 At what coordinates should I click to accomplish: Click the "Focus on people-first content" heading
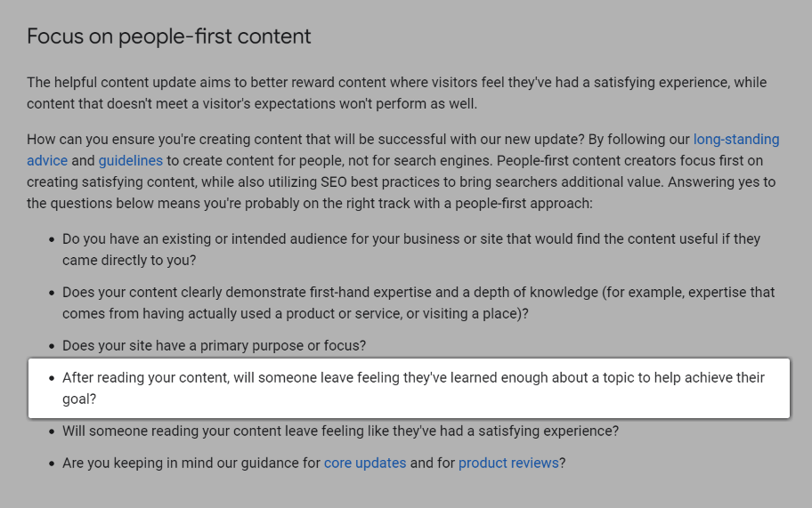click(169, 36)
